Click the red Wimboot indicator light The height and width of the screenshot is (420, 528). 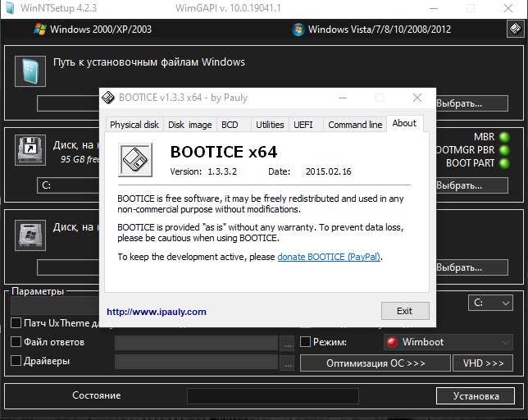point(392,342)
